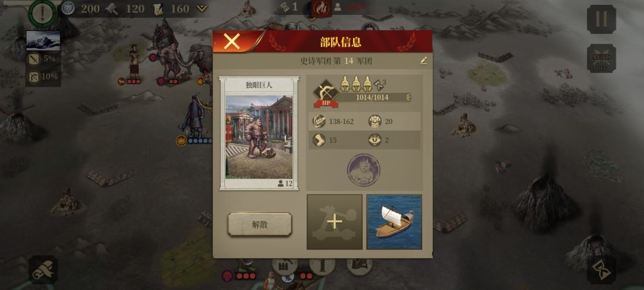Click the pencil icon to rename legion
644x290 pixels.
423,61
